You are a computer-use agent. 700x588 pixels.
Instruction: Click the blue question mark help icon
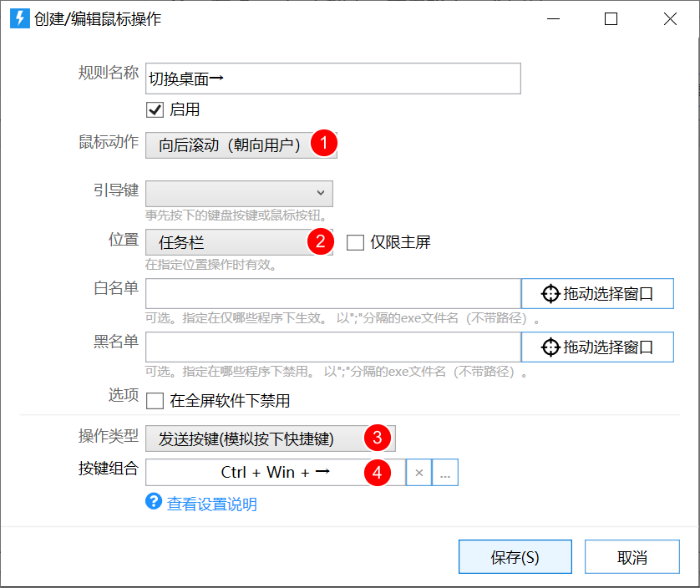[x=154, y=501]
